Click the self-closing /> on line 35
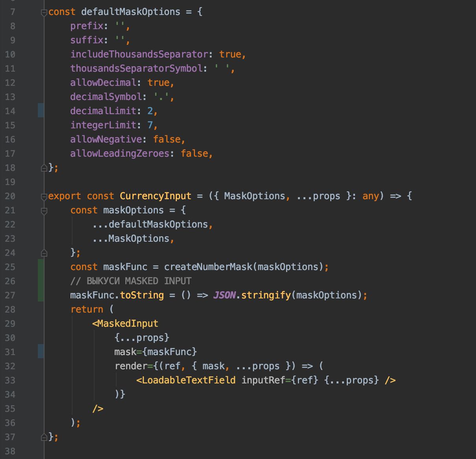This screenshot has width=476, height=459. pos(98,409)
